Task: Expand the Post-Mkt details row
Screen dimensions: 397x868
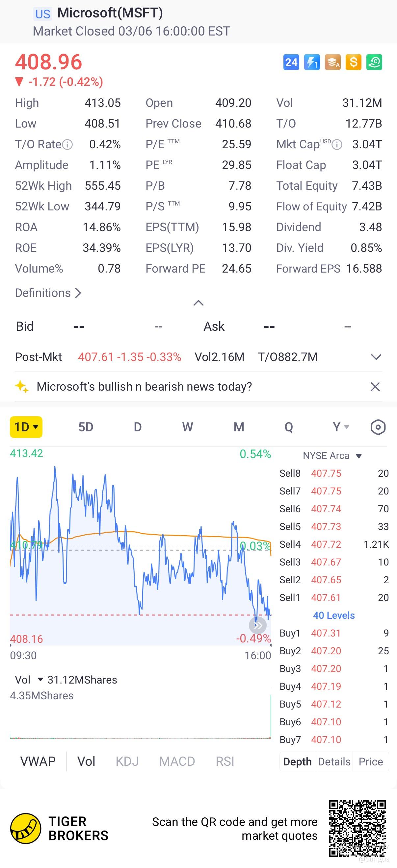Action: [x=376, y=357]
